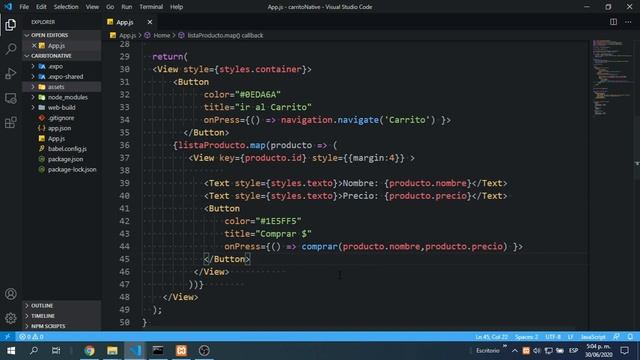The height and width of the screenshot is (360, 640).
Task: Collapse the CARRITONATIVE folder section
Action: [62, 56]
